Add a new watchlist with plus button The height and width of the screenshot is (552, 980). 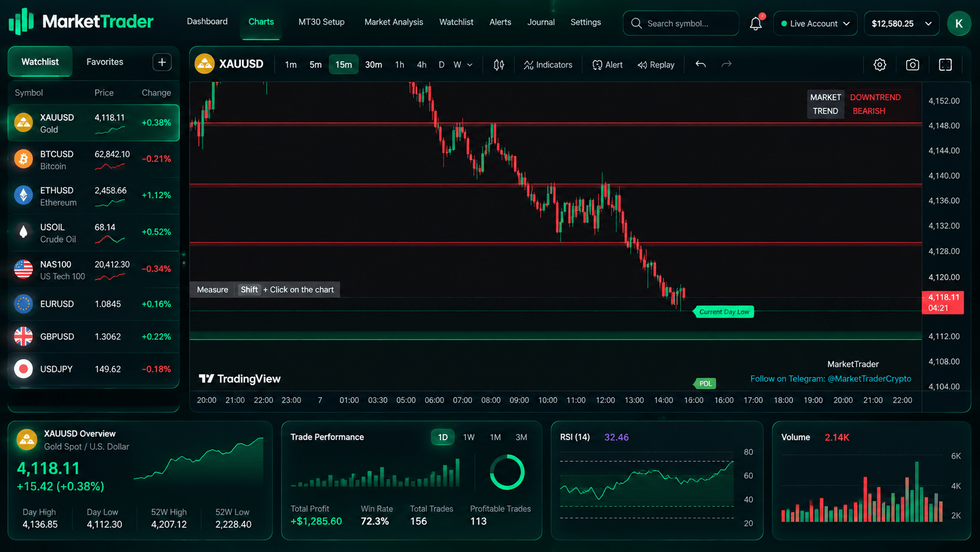point(162,62)
